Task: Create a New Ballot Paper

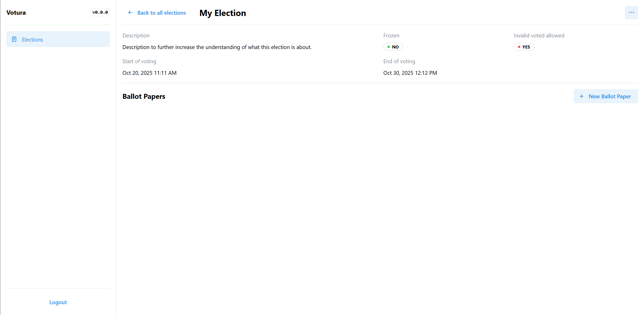Action: [x=606, y=96]
